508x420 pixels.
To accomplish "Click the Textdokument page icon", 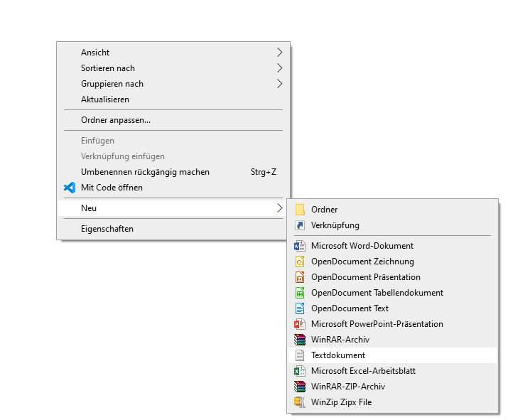I will [300, 355].
